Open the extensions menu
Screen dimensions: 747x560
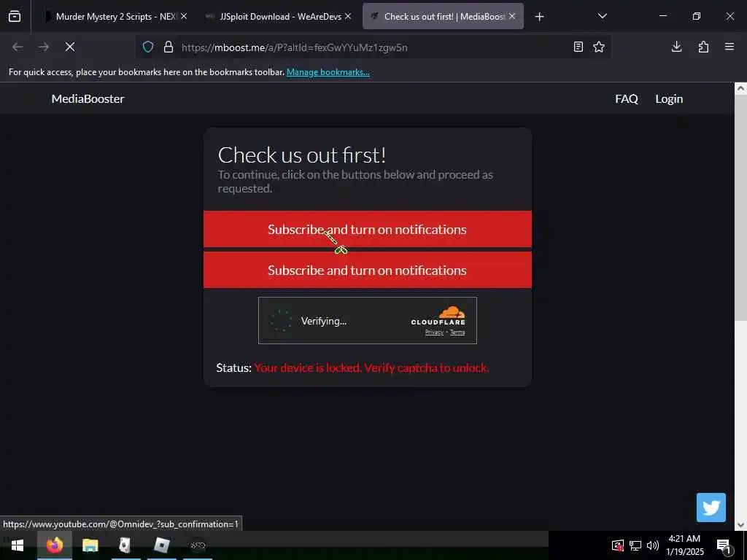703,47
